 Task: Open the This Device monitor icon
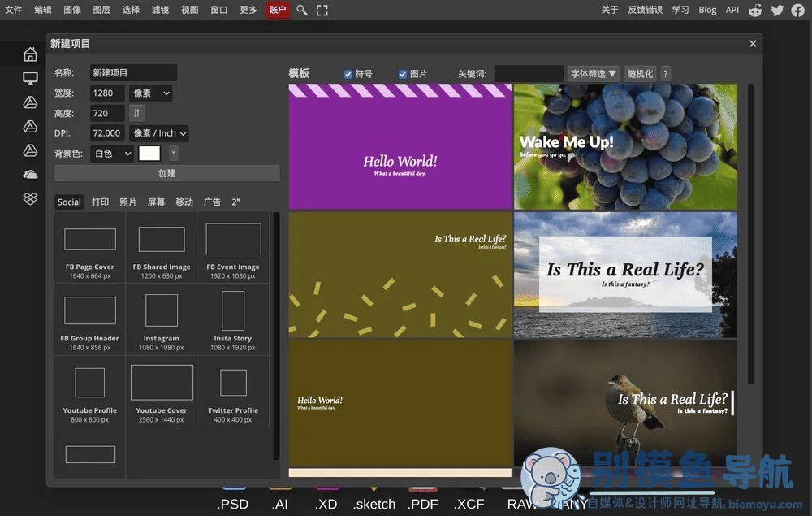point(30,78)
